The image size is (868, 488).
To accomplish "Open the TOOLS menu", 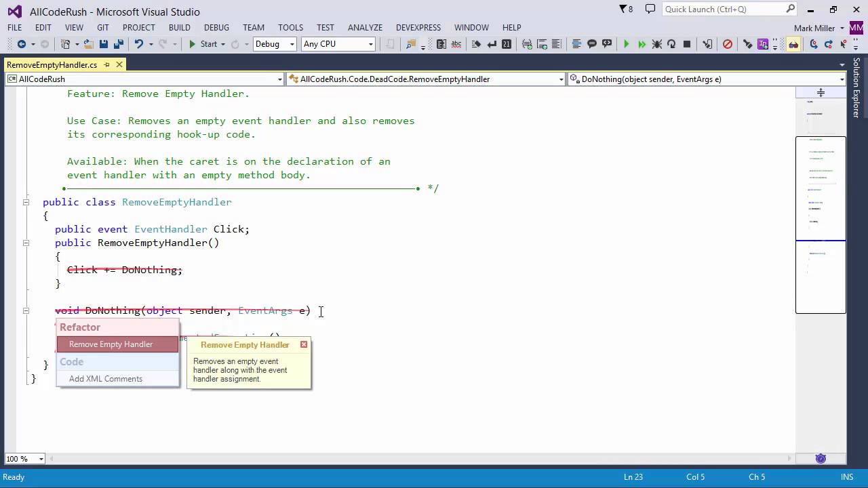I will [290, 28].
